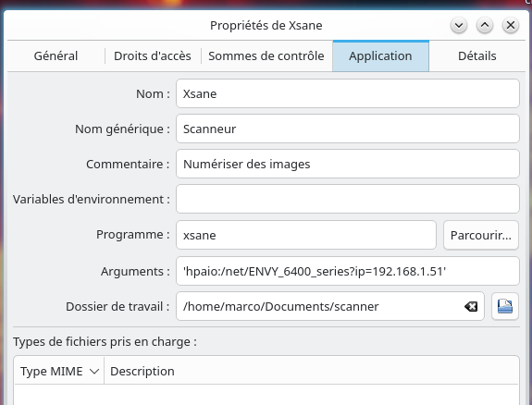The image size is (532, 405).
Task: Click the Parcourir... button
Action: click(481, 235)
